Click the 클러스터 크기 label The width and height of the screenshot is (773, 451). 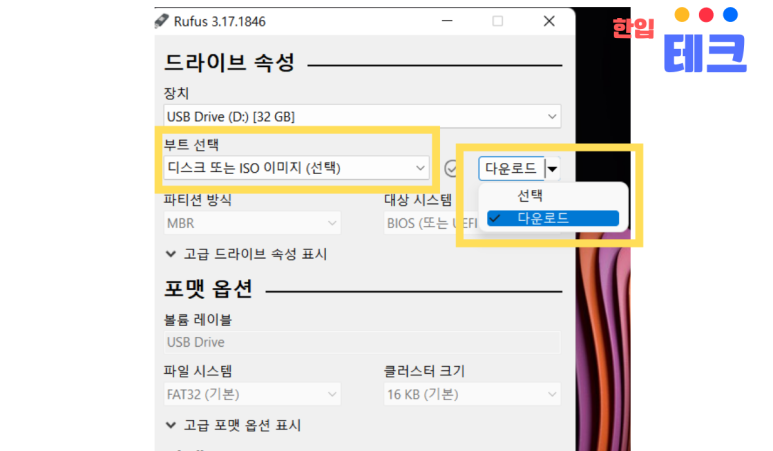click(424, 371)
